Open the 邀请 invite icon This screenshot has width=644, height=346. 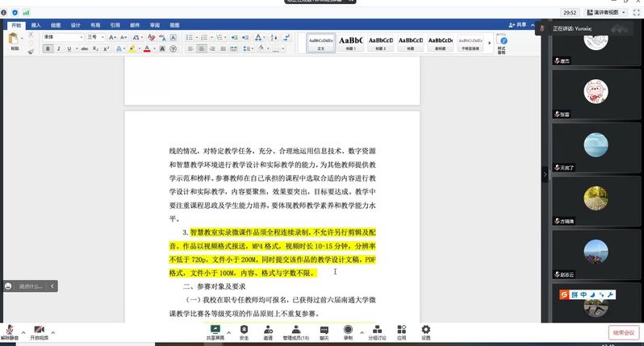coord(267,330)
